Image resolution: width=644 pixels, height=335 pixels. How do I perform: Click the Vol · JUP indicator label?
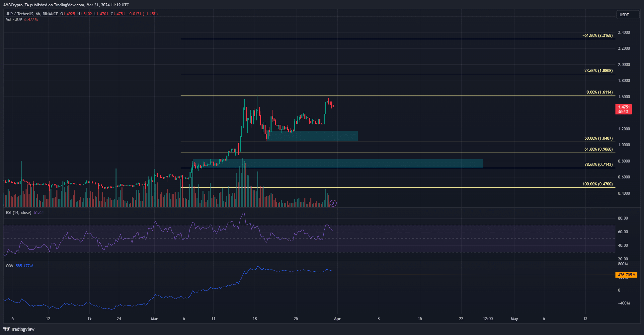pos(14,20)
